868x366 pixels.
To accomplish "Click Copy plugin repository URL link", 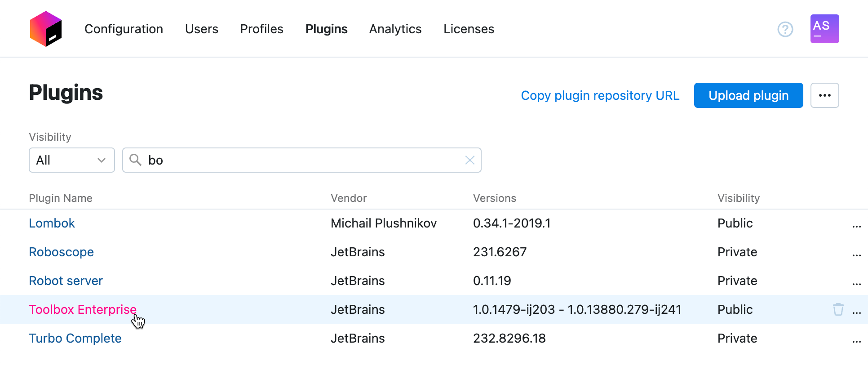I will tap(600, 95).
